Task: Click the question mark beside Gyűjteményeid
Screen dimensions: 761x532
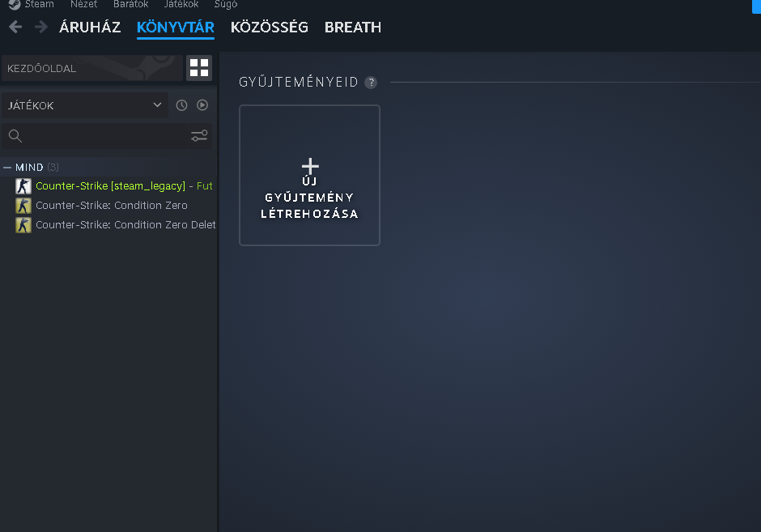Action: [x=371, y=83]
